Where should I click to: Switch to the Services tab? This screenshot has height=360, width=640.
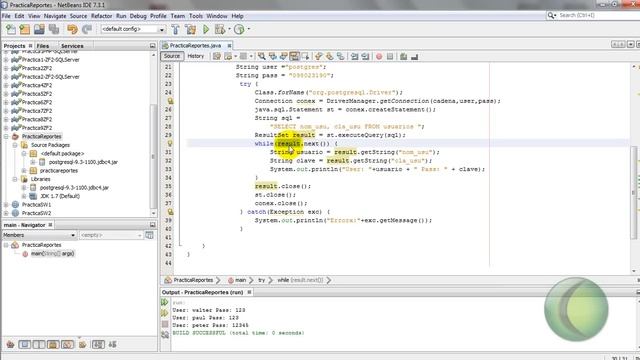(72, 46)
